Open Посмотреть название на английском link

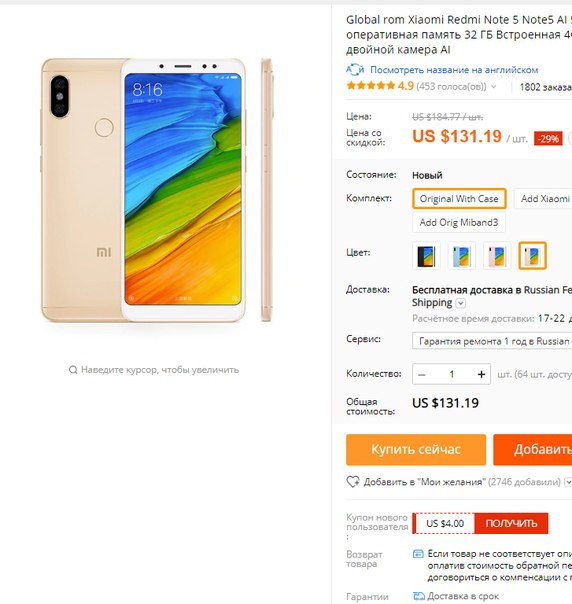coord(454,70)
